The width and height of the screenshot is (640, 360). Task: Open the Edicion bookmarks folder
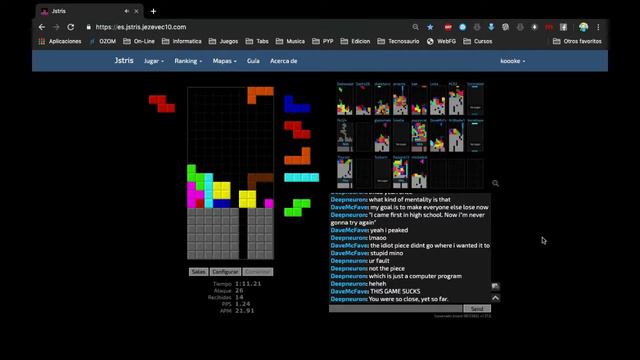point(356,41)
